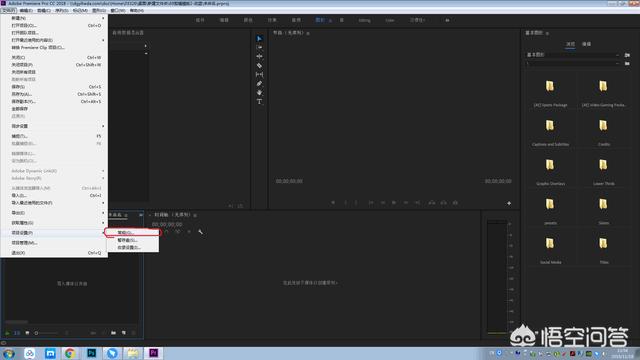Select the Razor tool
Screen dimensions: 640x360
259,66
